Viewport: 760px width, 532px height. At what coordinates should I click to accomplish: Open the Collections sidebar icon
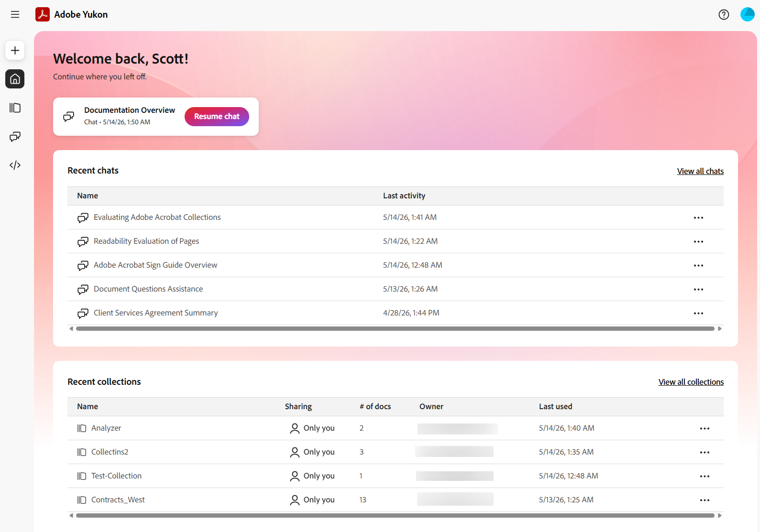coord(15,108)
